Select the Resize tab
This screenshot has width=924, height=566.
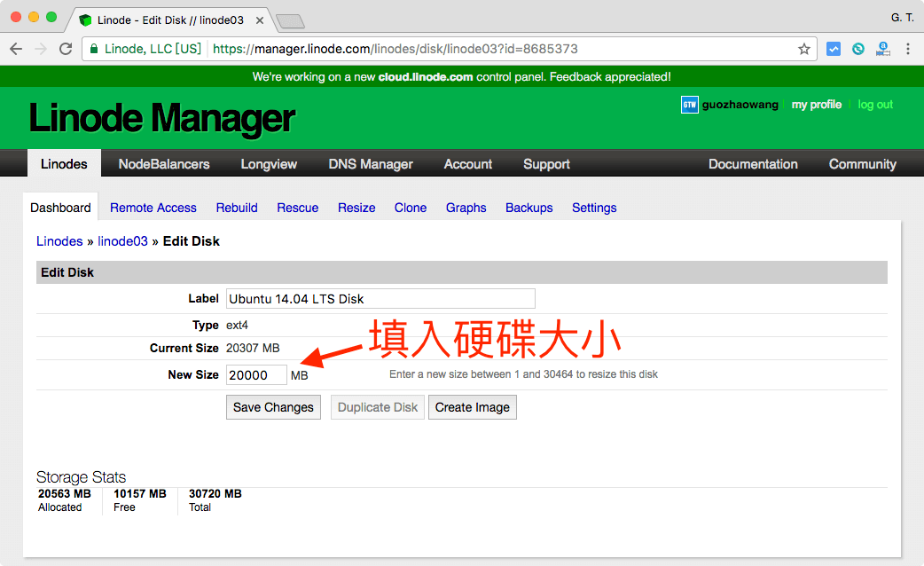(356, 208)
